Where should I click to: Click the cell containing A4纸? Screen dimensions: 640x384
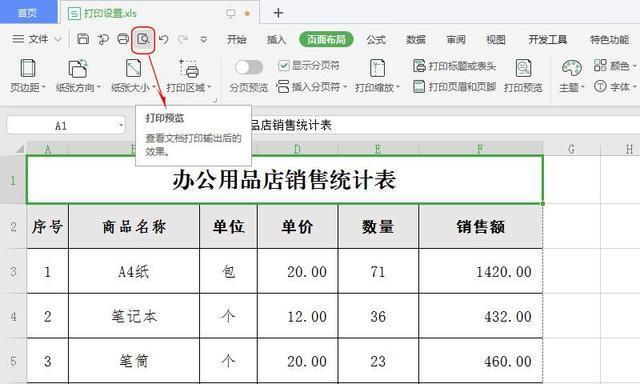pos(134,271)
